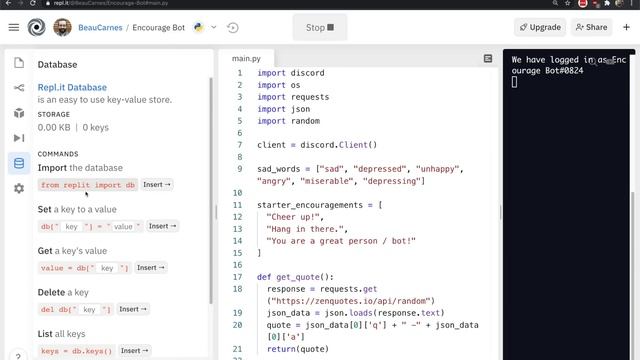Open the hamburger main menu
640x360 pixels.
coord(14,27)
